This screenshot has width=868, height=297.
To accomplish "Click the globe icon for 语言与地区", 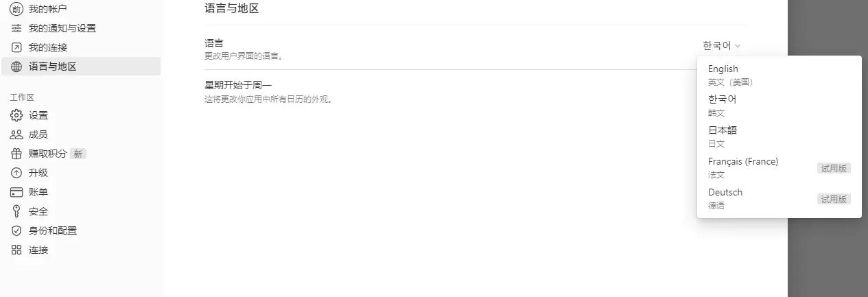I will pyautogui.click(x=16, y=67).
